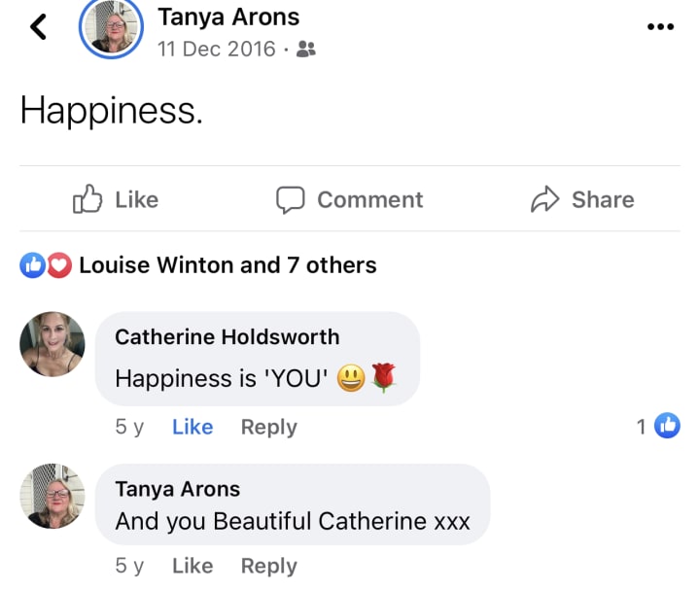Tap the thumbs-up Like icon on the post
This screenshot has width=700, height=591.
pos(88,199)
